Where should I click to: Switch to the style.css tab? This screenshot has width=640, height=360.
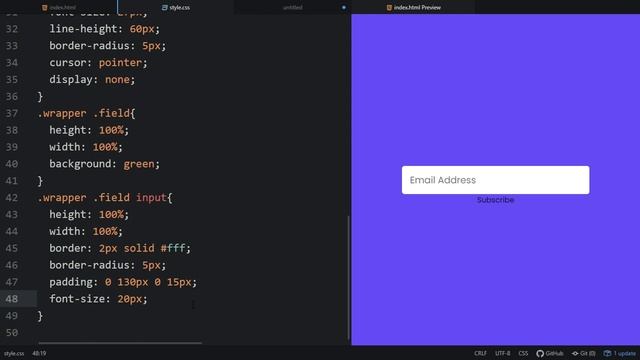tap(176, 7)
